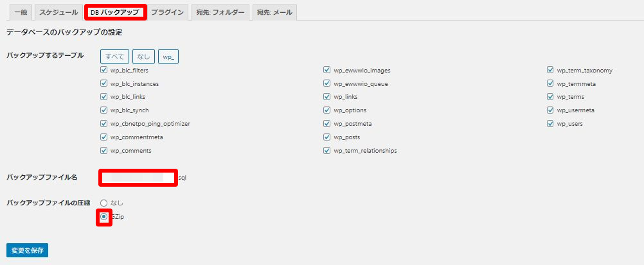Viewport: 644px width, 265px height.
Task: Select なし compression radio option
Action: tap(103, 203)
